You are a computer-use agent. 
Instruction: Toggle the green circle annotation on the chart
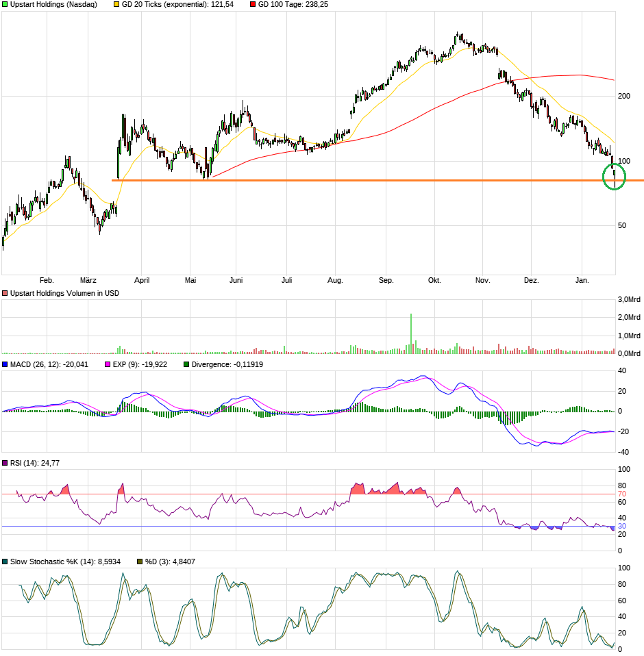(613, 177)
